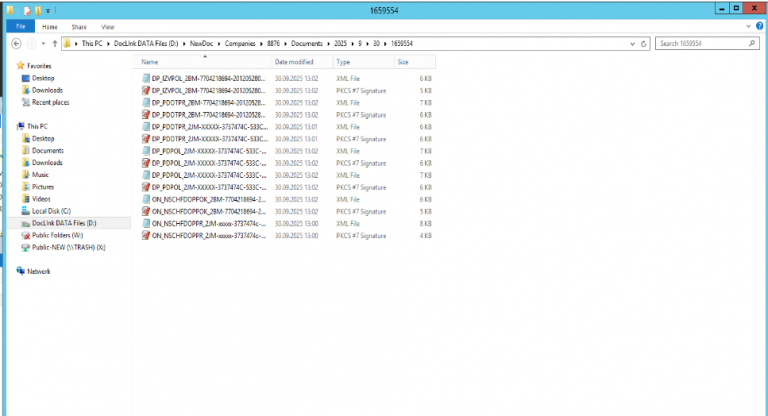768x416 pixels.
Task: Click the Forward navigation arrow
Action: (31, 44)
